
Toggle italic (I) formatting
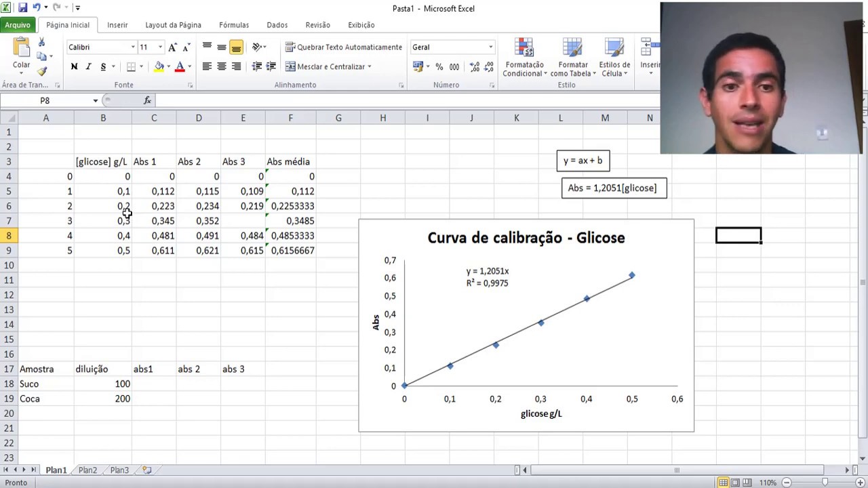88,66
